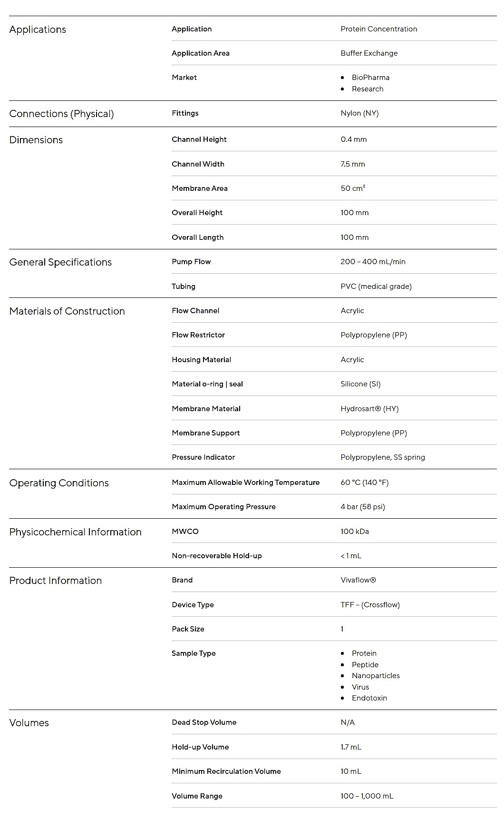This screenshot has width=504, height=819.
Task: Select the Connections (Physical) heading
Action: coord(61,114)
